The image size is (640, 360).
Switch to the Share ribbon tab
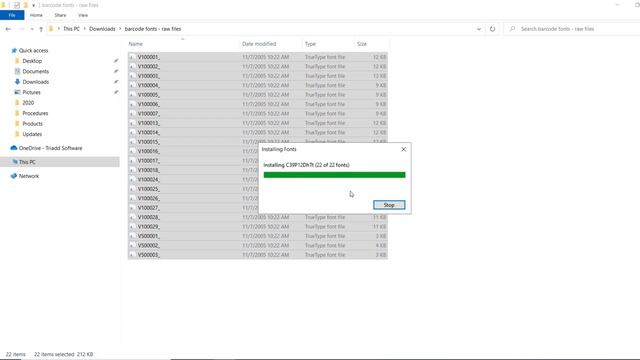tap(60, 15)
